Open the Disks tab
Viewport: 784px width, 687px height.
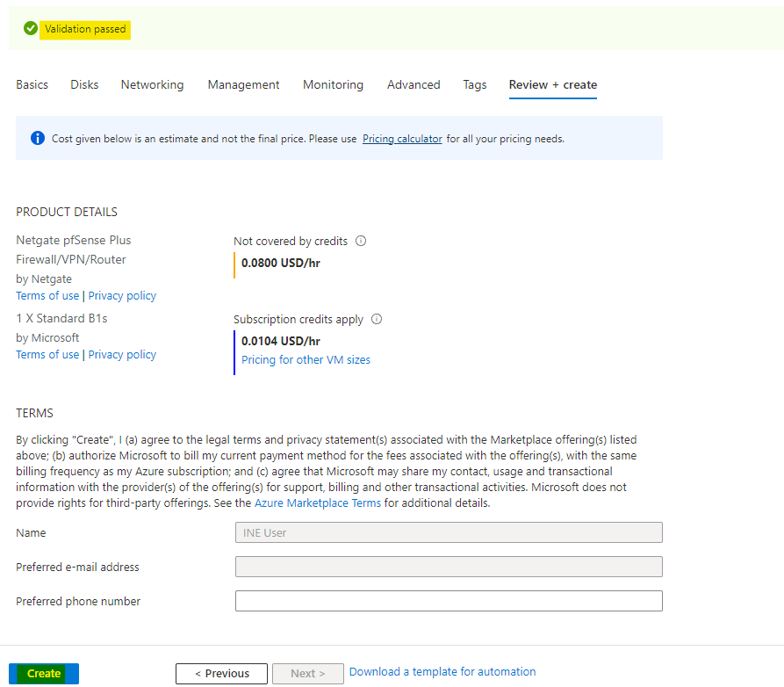pos(84,85)
